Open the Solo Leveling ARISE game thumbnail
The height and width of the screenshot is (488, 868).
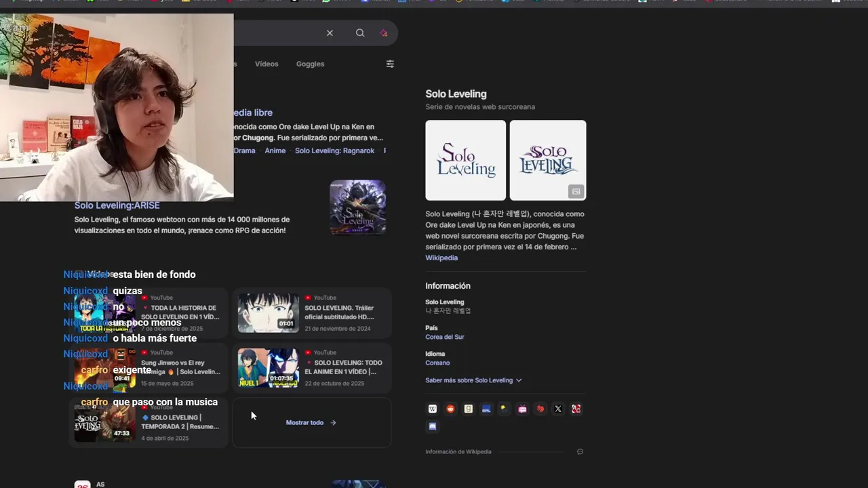[x=357, y=207]
